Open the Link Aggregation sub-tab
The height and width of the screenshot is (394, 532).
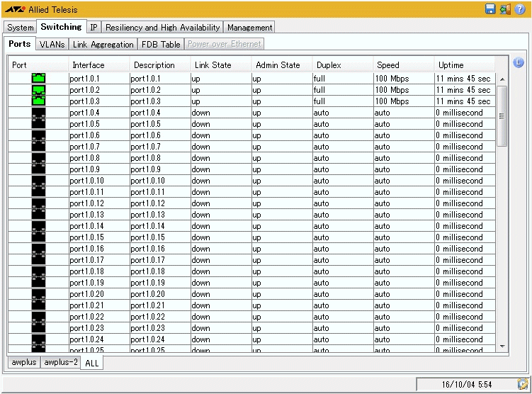(103, 44)
